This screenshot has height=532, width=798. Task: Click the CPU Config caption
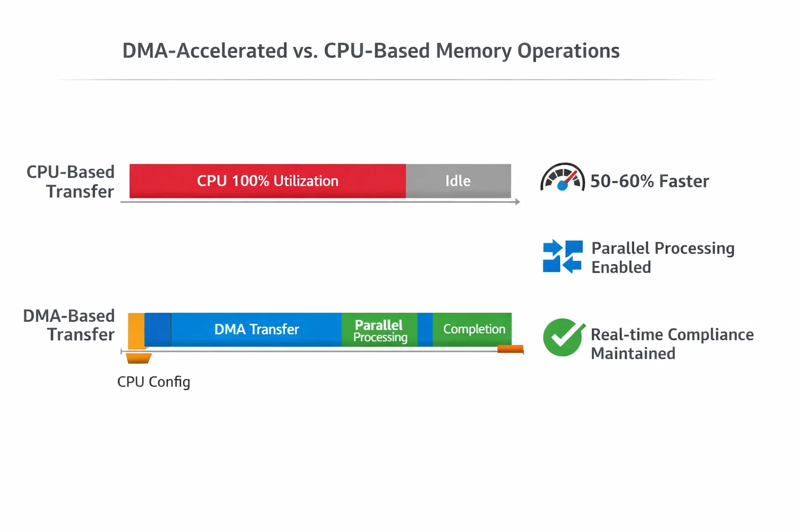pos(154,382)
